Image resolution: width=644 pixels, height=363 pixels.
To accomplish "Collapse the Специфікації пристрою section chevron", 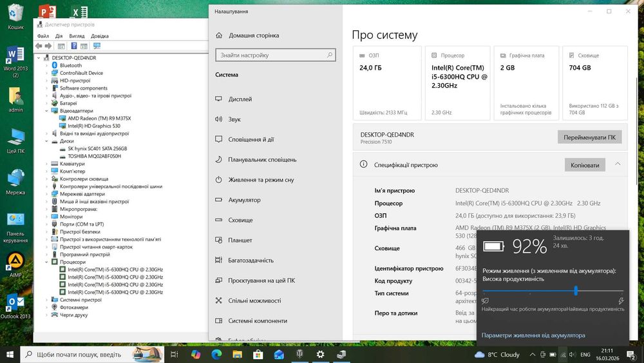I will point(618,164).
